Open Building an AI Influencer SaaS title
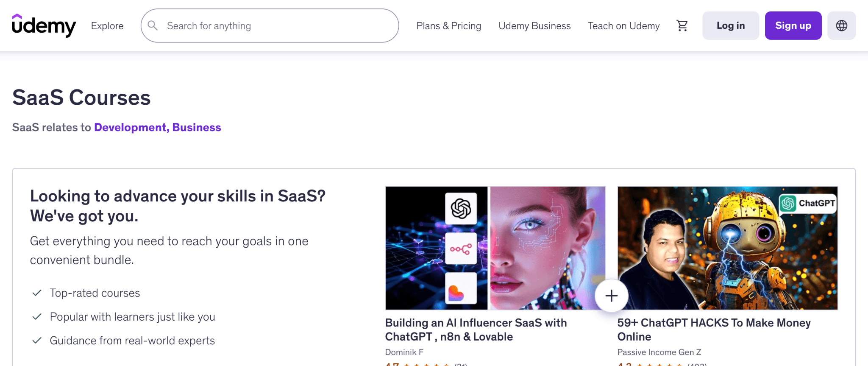 476,330
